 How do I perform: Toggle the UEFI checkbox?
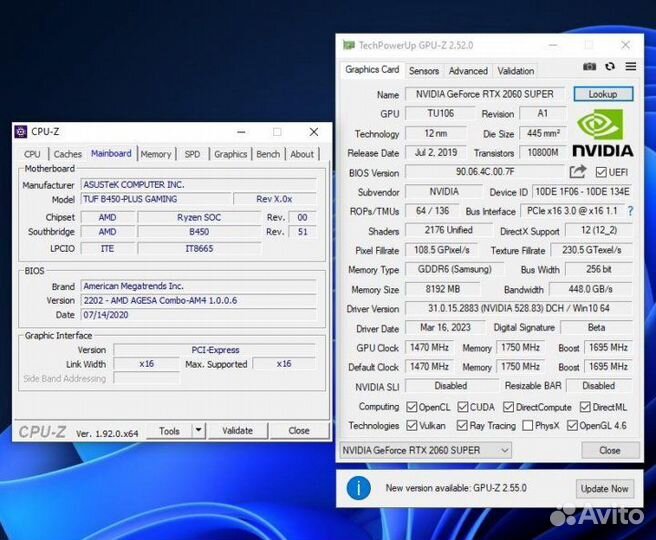pyautogui.click(x=601, y=172)
